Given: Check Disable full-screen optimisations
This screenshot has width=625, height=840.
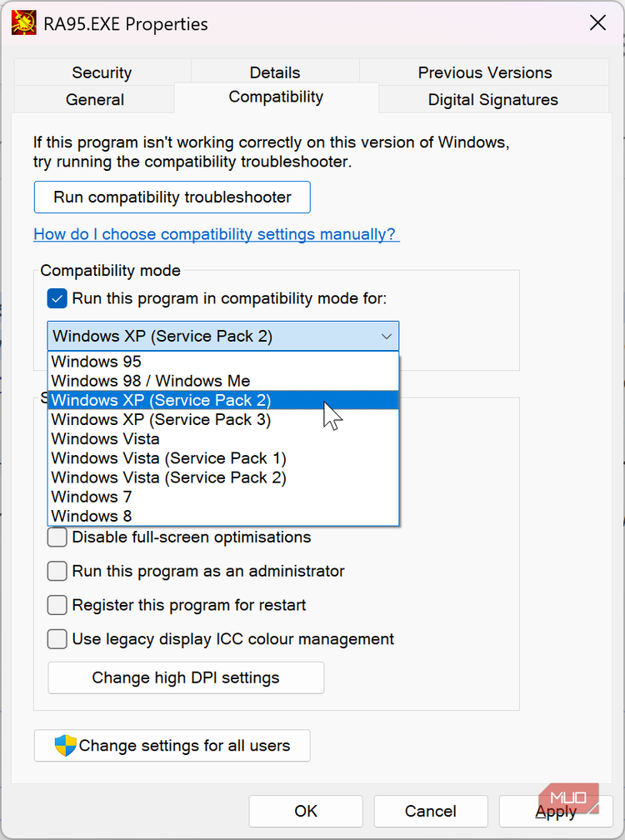Looking at the screenshot, I should 57,537.
